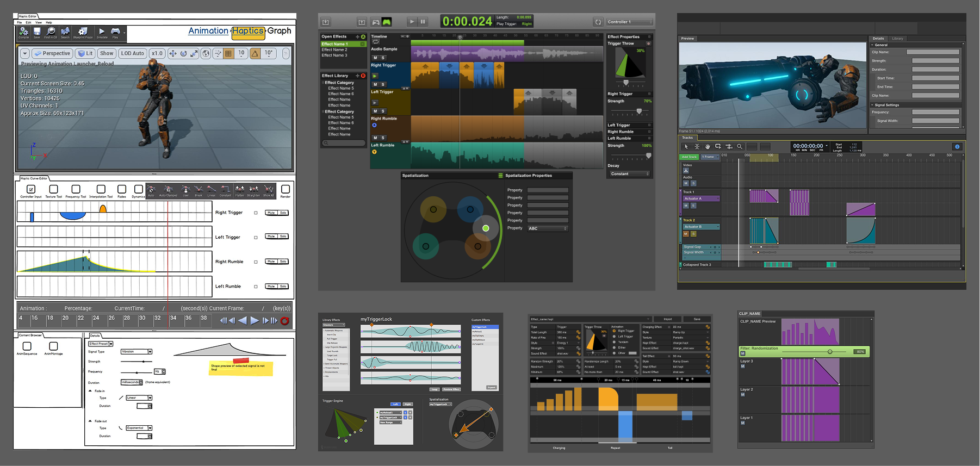The height and width of the screenshot is (466, 980).
Task: Toggle grid snapping icon in viewport toolbar
Action: (228, 53)
